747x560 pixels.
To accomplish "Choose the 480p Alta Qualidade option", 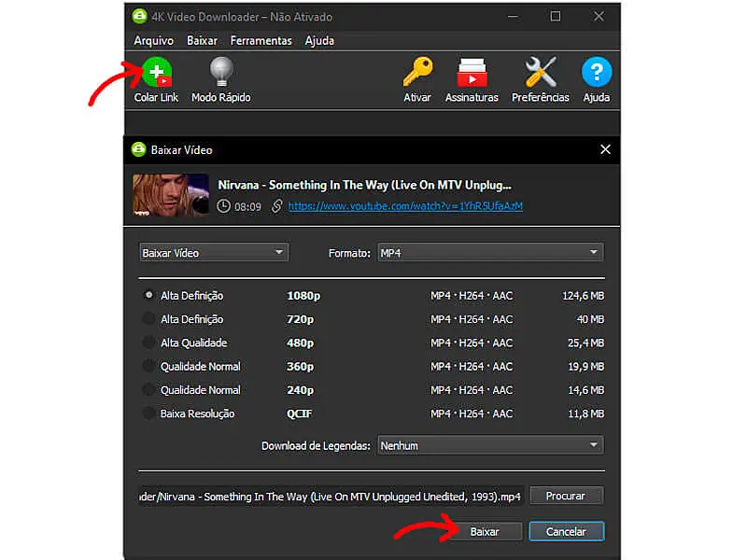I will (149, 343).
